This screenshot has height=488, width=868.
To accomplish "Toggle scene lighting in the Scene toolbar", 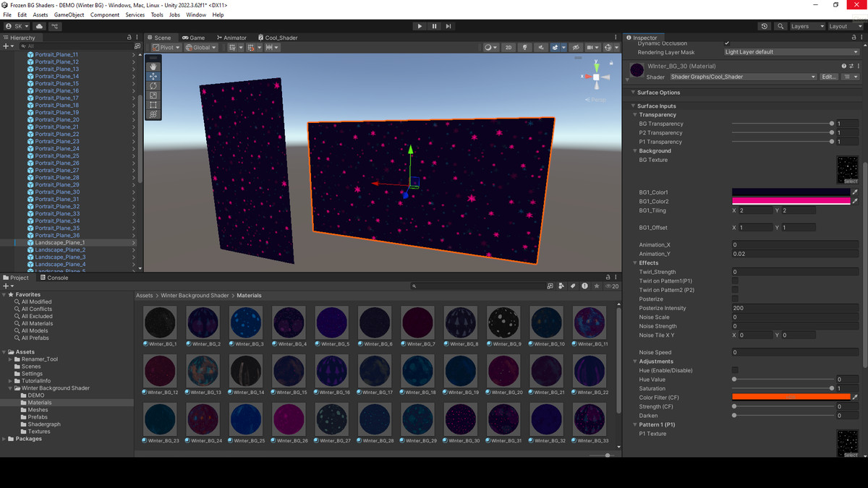I will 525,48.
